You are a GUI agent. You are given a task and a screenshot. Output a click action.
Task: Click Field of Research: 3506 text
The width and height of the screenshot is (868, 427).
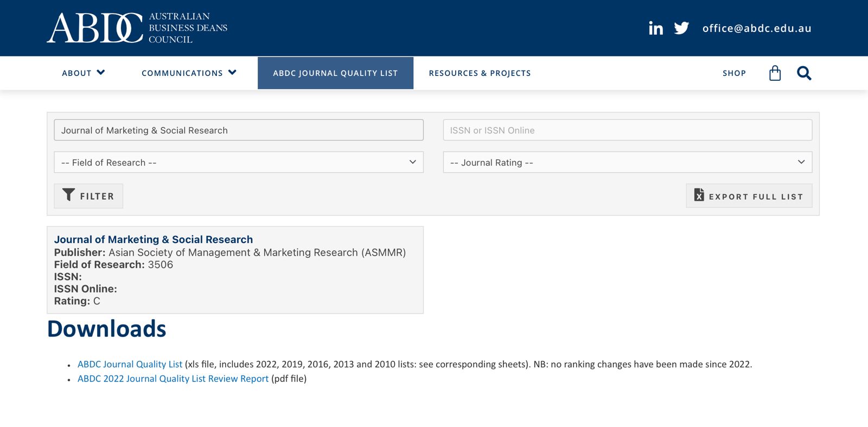coord(113,265)
